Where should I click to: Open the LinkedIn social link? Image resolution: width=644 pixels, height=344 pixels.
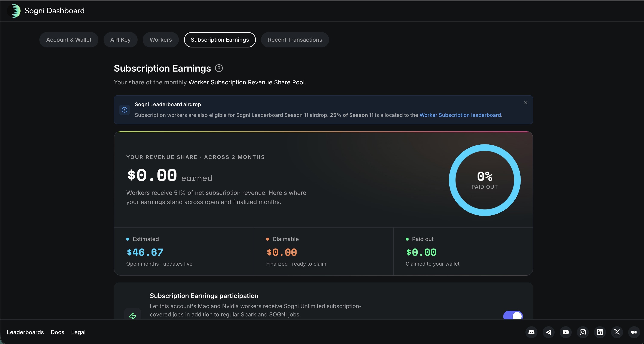point(600,332)
